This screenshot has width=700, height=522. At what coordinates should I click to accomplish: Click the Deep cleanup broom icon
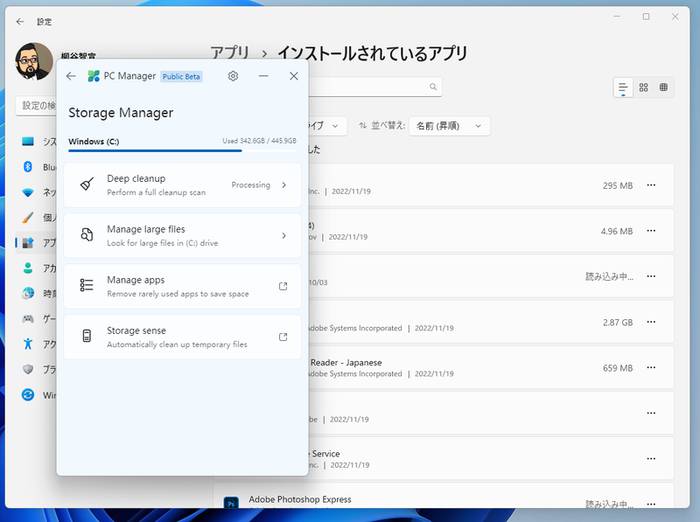[x=87, y=184]
